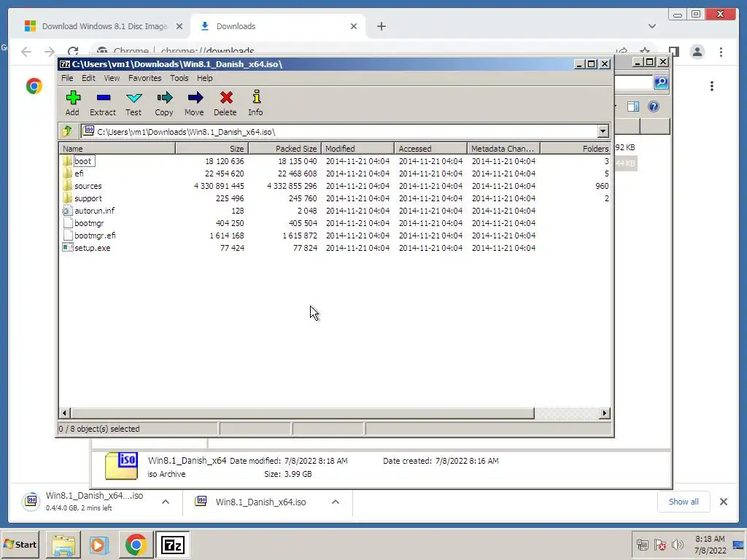The image size is (747, 560).
Task: Sort the list by the Name column header
Action: point(117,149)
